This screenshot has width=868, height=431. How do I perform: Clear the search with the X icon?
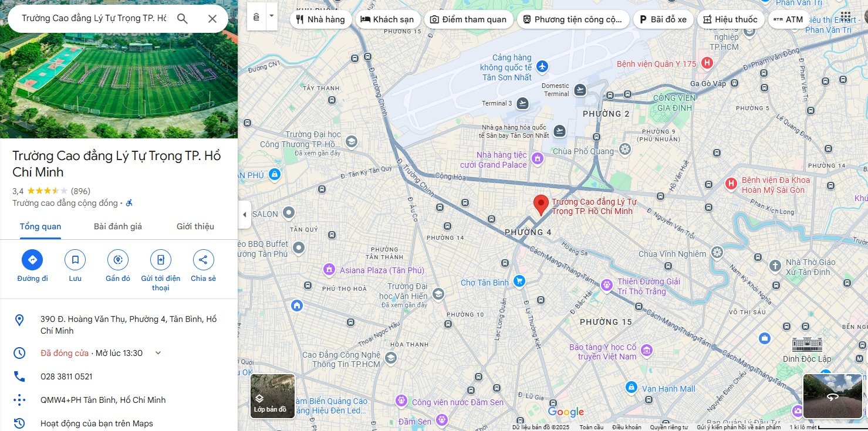[x=212, y=19]
